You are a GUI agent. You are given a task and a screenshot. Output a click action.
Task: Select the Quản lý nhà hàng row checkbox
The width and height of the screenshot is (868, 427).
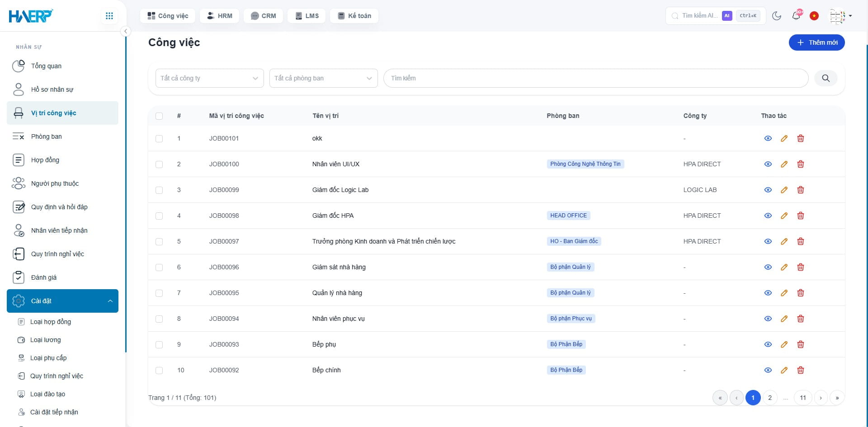click(159, 293)
